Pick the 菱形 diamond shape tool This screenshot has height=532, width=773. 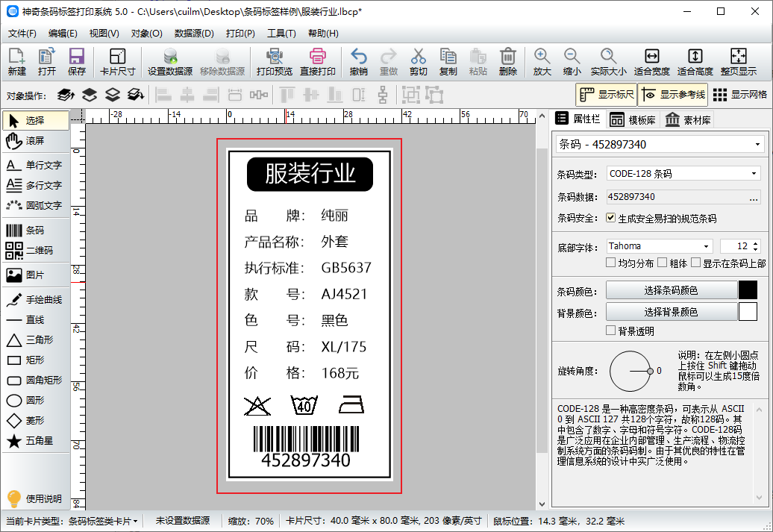coord(36,421)
